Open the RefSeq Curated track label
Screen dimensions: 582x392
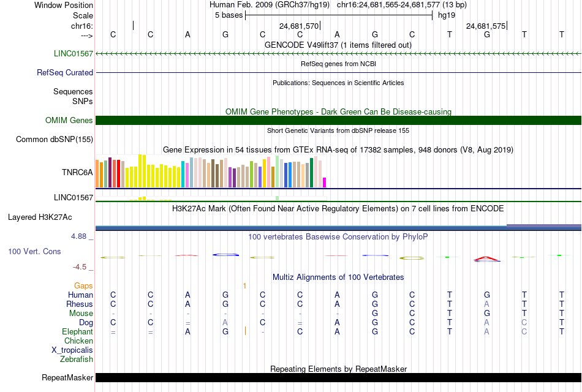(x=64, y=72)
